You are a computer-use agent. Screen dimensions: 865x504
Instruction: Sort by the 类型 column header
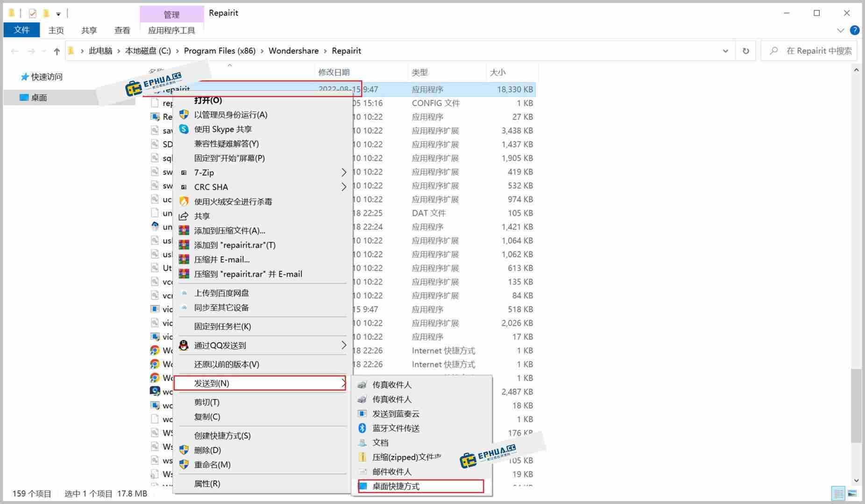coord(447,72)
